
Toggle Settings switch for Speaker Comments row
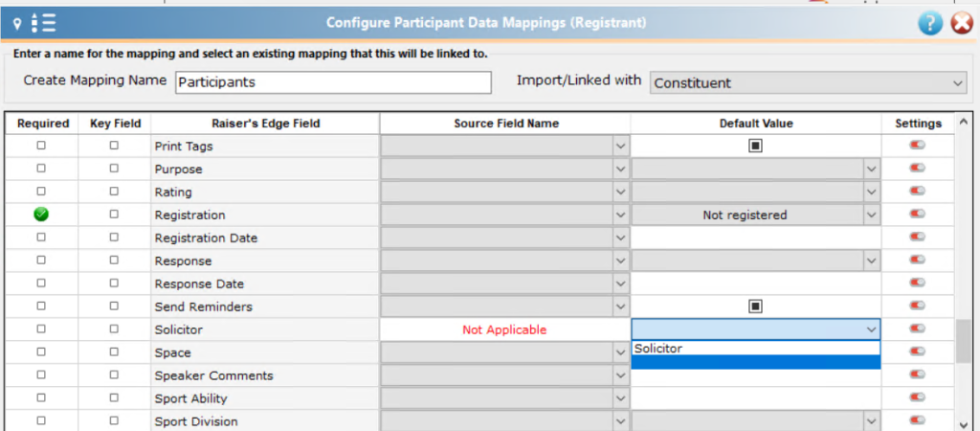[918, 374]
